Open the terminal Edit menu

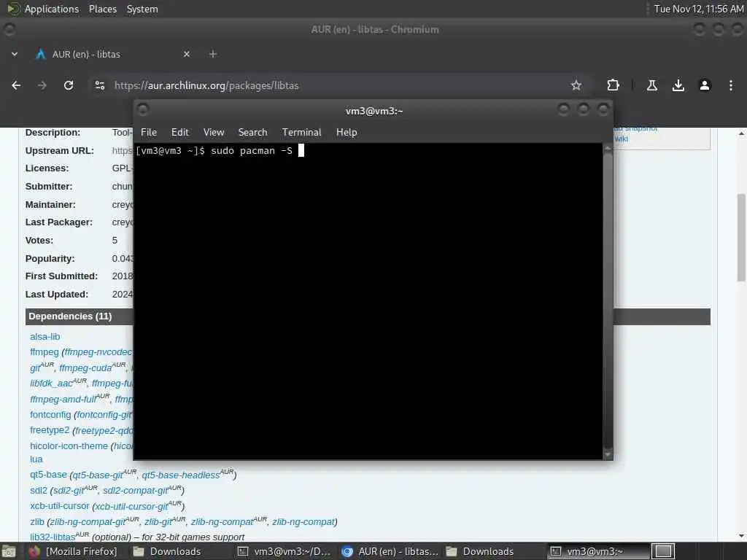pos(179,133)
